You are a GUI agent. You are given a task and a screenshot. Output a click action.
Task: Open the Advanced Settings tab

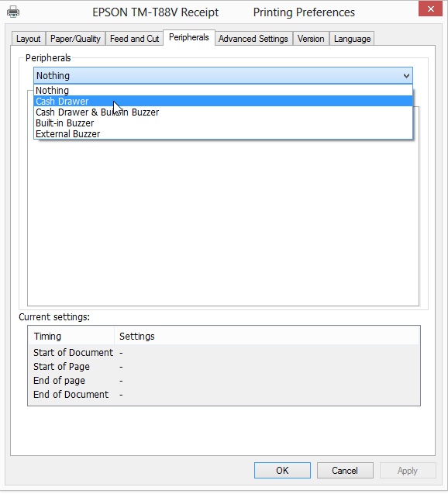click(253, 39)
